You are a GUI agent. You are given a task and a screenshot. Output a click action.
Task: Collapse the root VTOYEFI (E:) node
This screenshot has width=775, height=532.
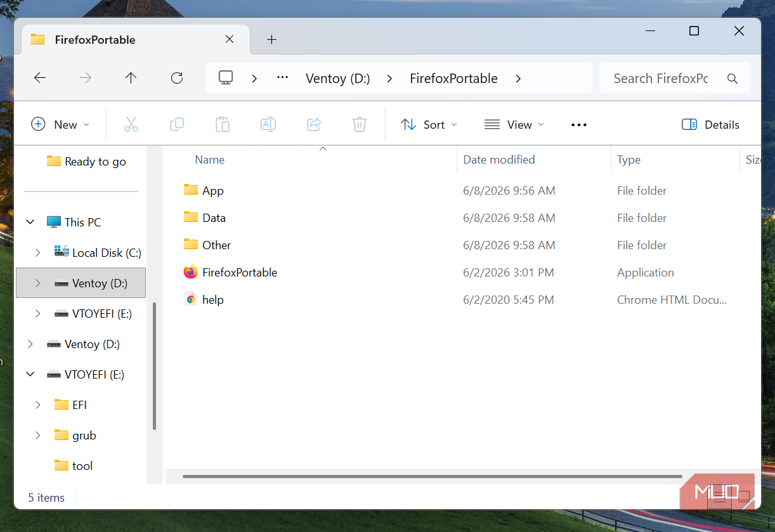point(30,374)
